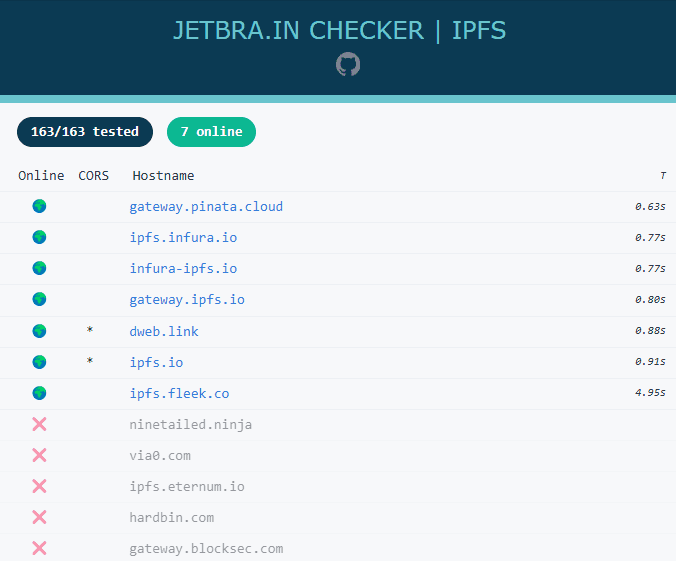Image resolution: width=676 pixels, height=561 pixels.
Task: Click the Online column header
Action: pos(41,176)
